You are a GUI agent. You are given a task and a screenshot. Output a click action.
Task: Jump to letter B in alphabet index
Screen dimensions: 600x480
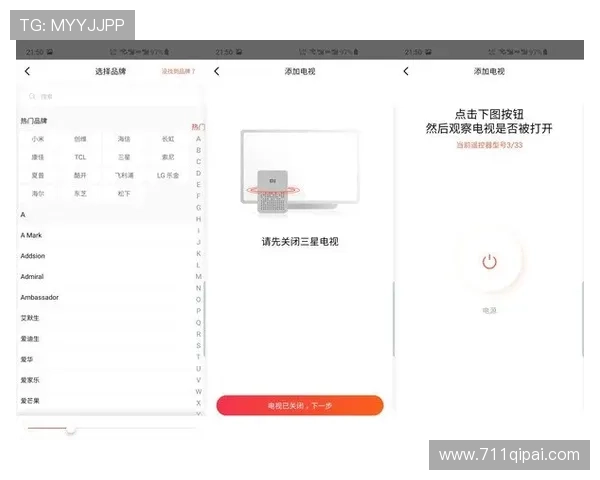click(x=198, y=150)
